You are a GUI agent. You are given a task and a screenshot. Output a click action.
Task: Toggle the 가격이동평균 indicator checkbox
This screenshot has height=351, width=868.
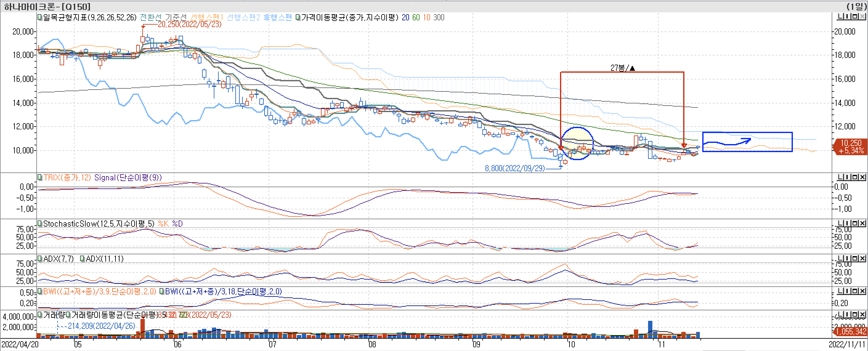point(298,17)
